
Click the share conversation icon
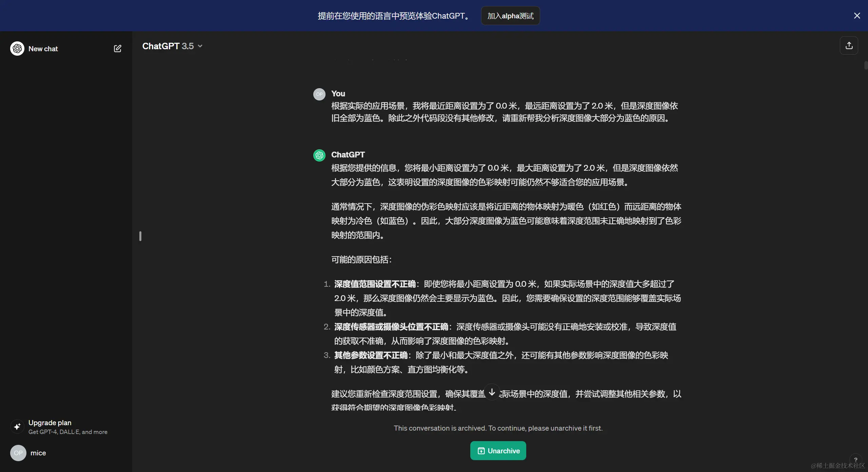849,45
